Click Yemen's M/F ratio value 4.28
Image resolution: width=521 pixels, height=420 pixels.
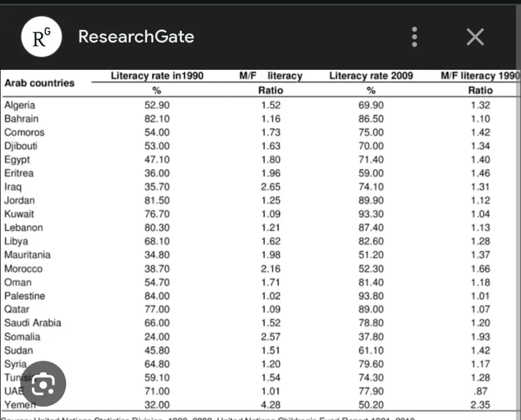click(271, 405)
